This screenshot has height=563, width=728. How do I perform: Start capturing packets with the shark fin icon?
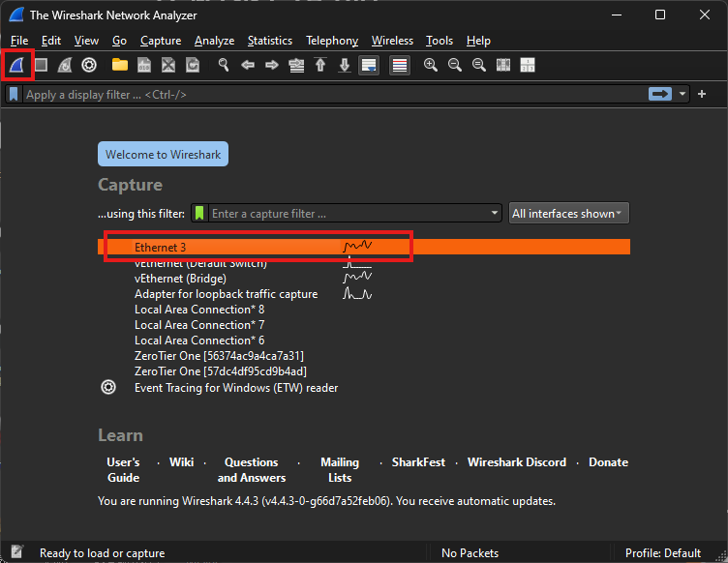(x=17, y=65)
